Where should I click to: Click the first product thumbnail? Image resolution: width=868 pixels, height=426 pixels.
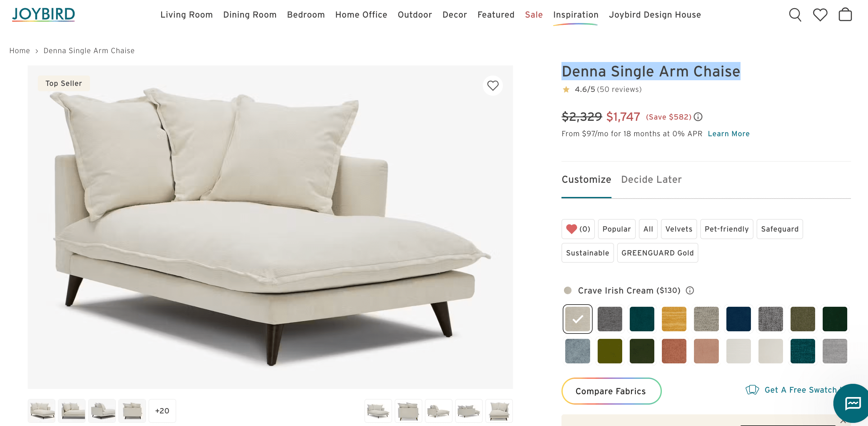point(41,411)
